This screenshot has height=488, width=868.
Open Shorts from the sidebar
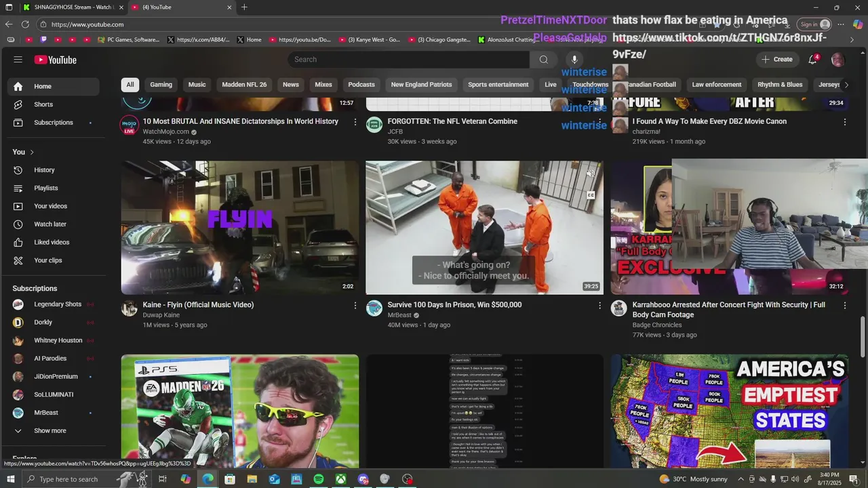pyautogui.click(x=54, y=104)
